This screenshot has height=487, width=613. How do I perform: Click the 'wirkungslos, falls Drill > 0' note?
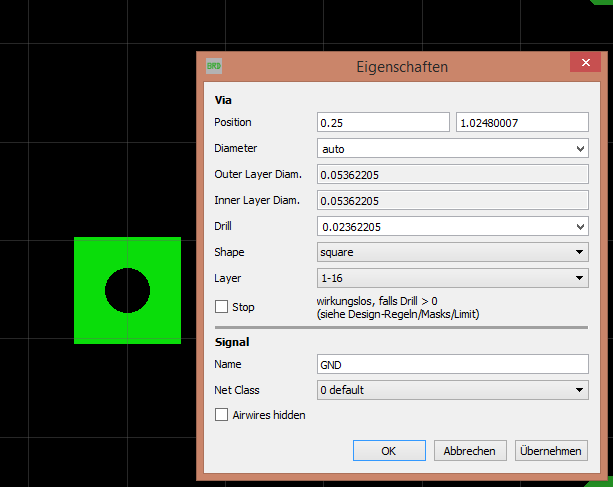[377, 301]
